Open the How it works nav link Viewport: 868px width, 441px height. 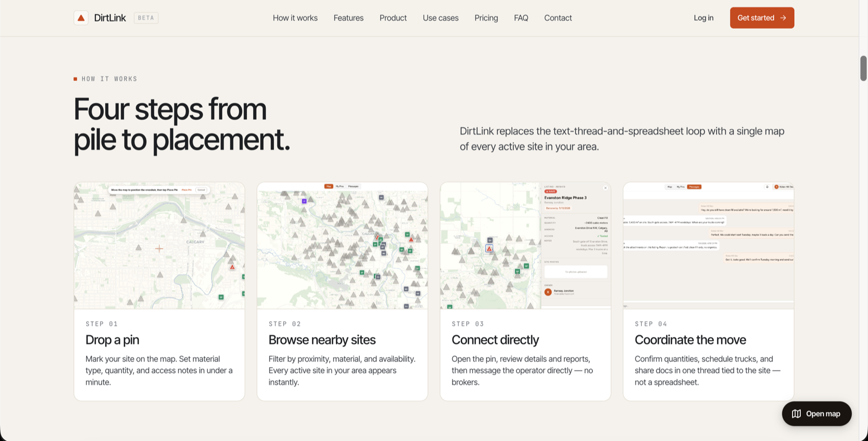295,18
